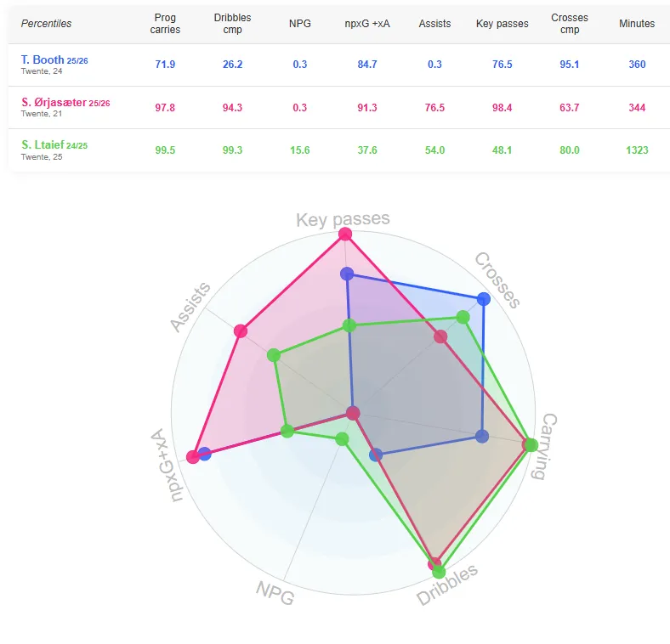Select the green NPG radar data point

(x=342, y=439)
